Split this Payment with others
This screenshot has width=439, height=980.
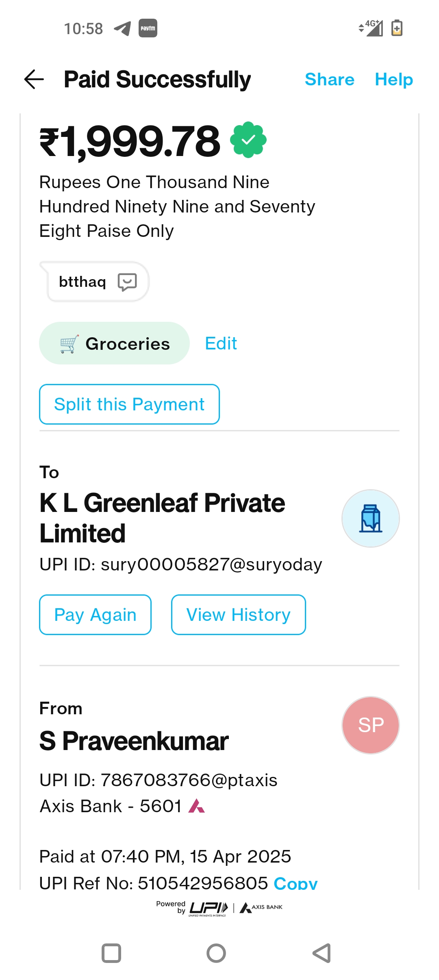coord(129,404)
